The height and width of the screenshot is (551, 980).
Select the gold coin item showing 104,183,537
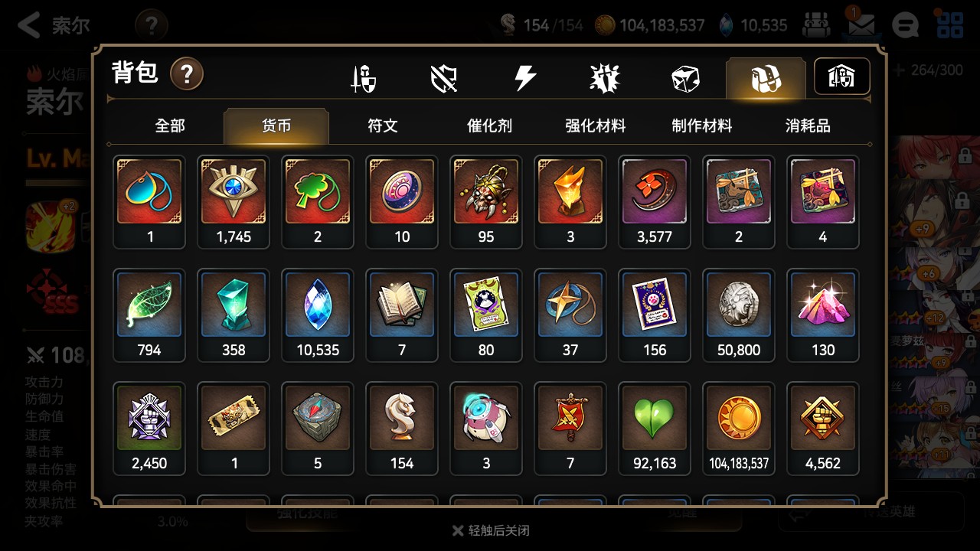point(739,429)
